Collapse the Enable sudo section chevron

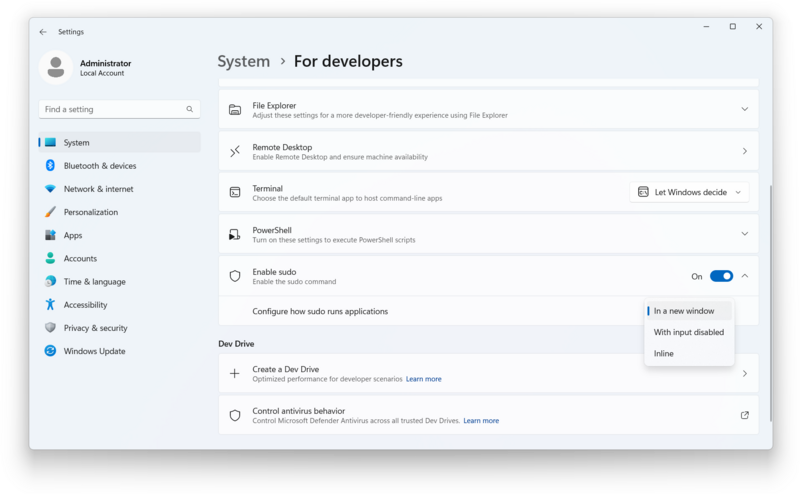pyautogui.click(x=745, y=276)
